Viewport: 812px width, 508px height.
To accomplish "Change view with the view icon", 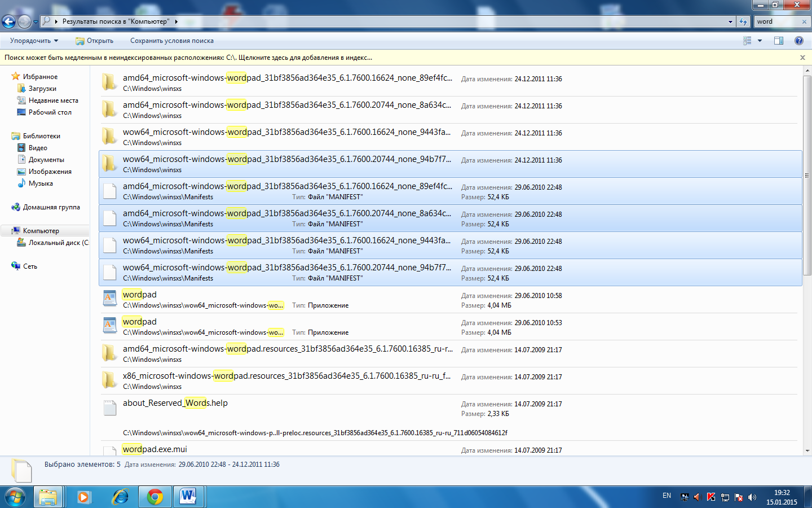I will point(747,41).
